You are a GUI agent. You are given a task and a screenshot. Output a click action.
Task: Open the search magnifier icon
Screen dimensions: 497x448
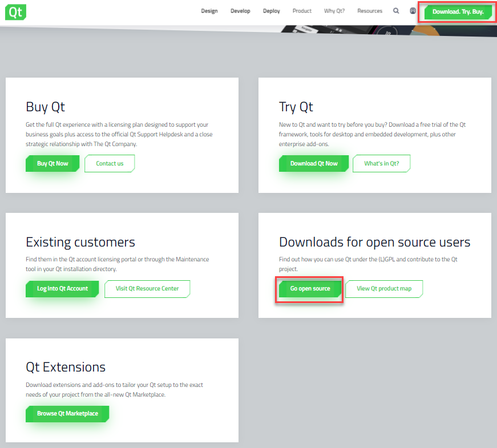[x=396, y=11]
